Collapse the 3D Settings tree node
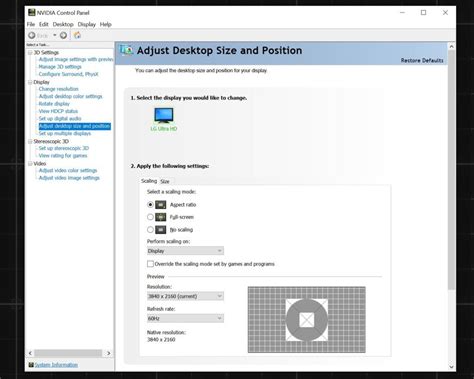This screenshot has width=474, height=379. tap(30, 53)
